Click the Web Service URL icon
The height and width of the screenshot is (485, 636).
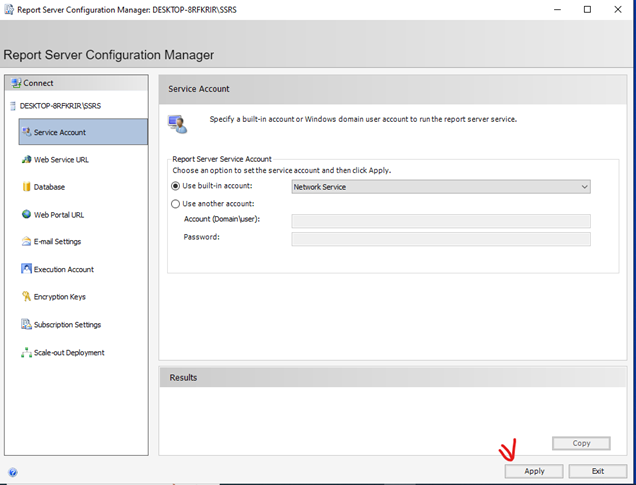click(x=26, y=159)
